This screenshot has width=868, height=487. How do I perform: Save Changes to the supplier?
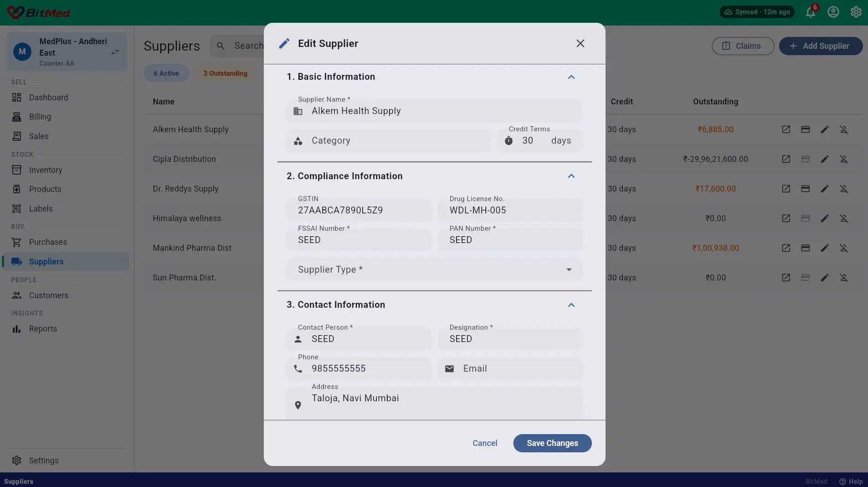(552, 443)
